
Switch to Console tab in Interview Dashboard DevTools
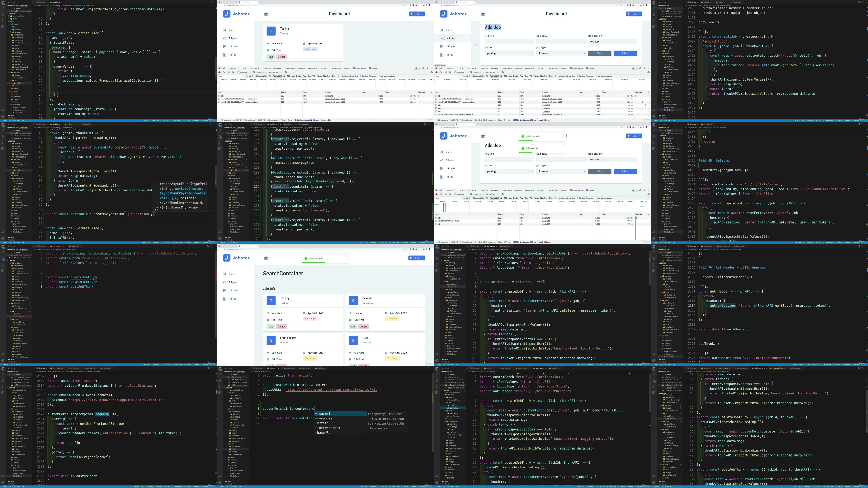tap(243, 68)
